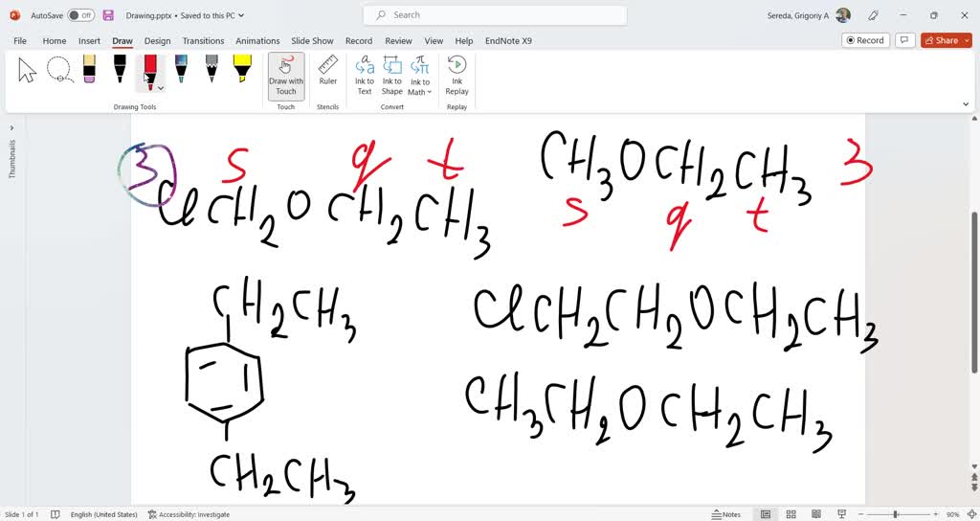Pick the Eraser tool
Image resolution: width=980 pixels, height=521 pixels.
tap(89, 69)
